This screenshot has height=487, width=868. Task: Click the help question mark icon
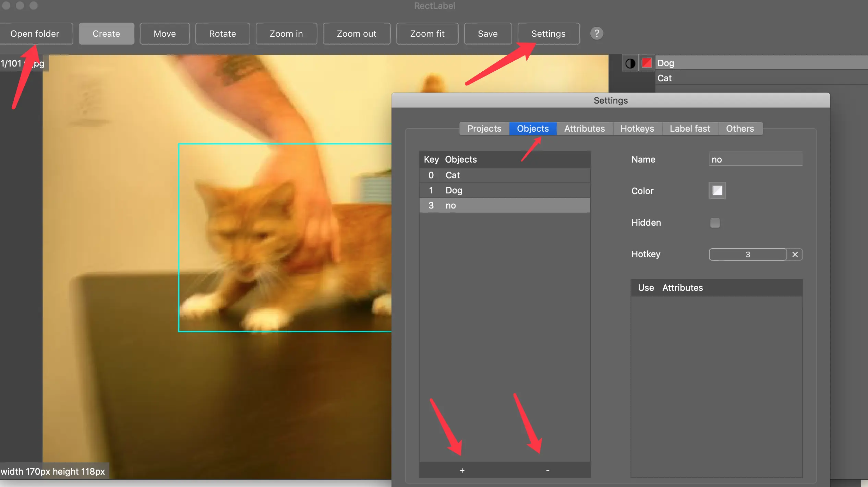click(596, 34)
